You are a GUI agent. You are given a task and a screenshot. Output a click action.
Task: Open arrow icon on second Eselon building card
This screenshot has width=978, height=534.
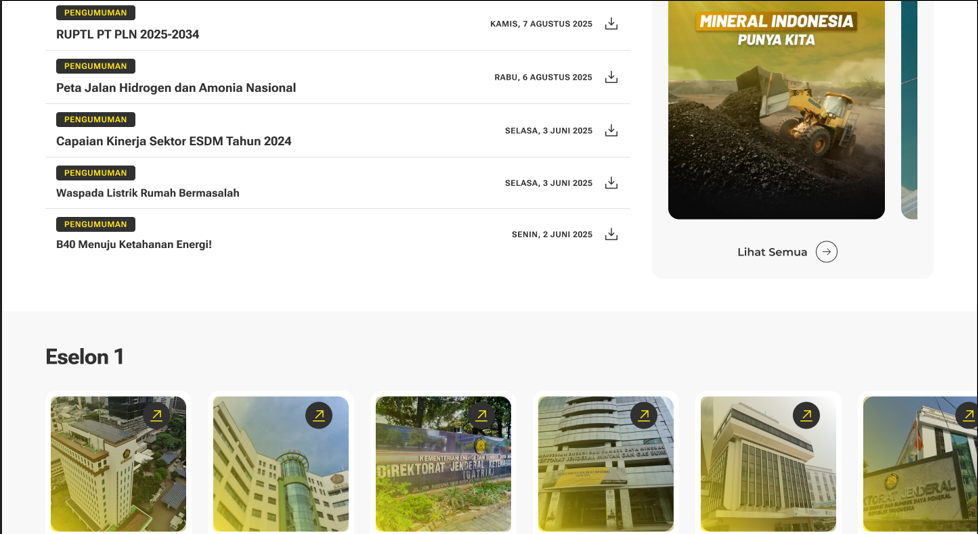[319, 415]
